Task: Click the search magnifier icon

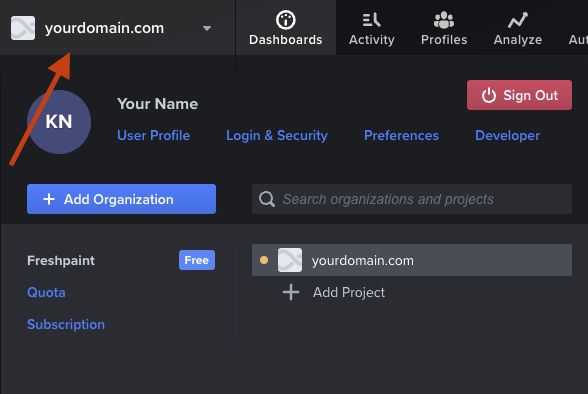Action: (x=267, y=199)
